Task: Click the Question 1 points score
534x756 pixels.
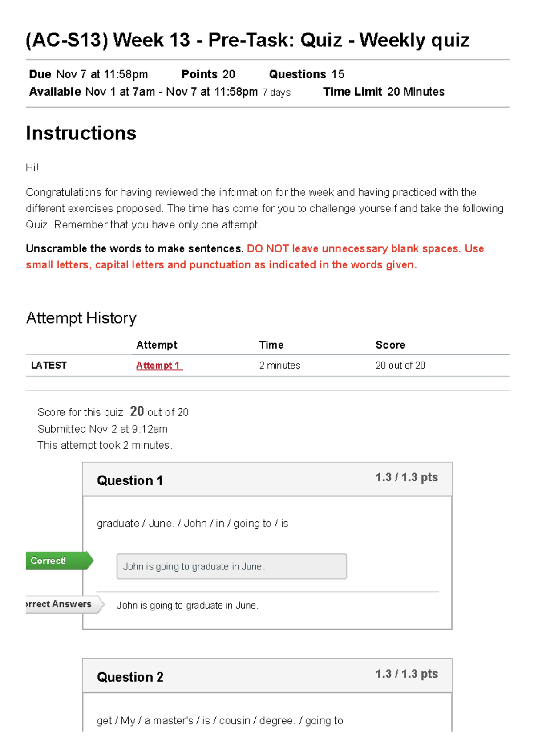Action: [406, 477]
